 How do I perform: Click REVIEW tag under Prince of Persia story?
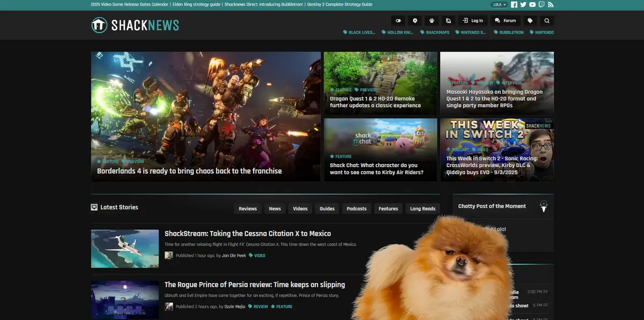258,307
